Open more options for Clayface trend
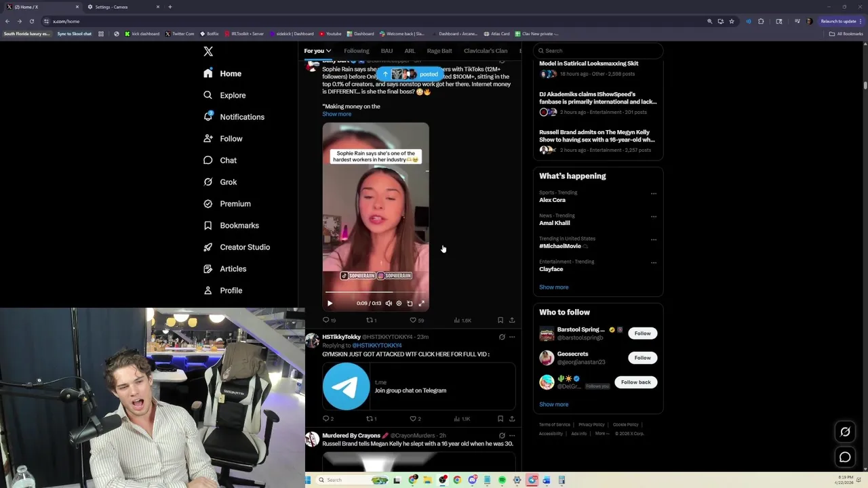 tap(654, 262)
